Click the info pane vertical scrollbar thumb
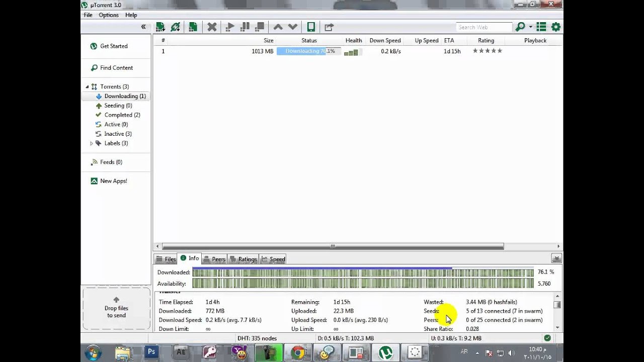The image size is (644, 362). click(x=557, y=304)
